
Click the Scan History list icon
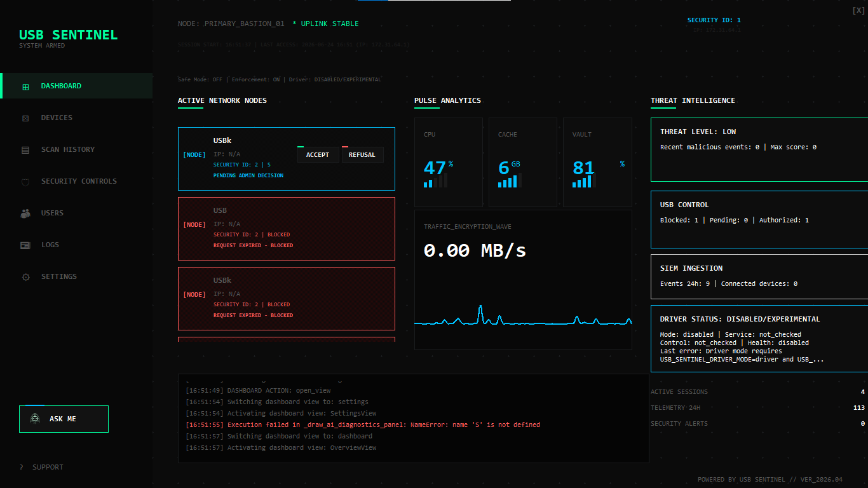tap(25, 150)
